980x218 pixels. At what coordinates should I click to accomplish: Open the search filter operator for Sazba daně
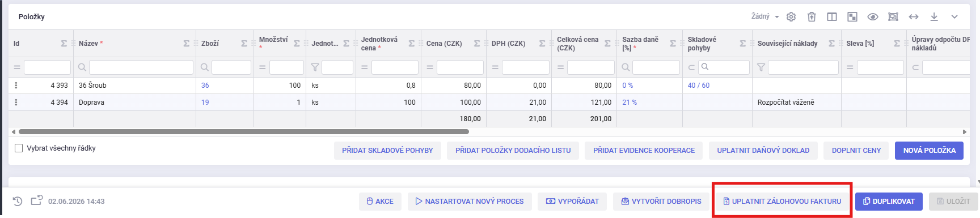(626, 67)
